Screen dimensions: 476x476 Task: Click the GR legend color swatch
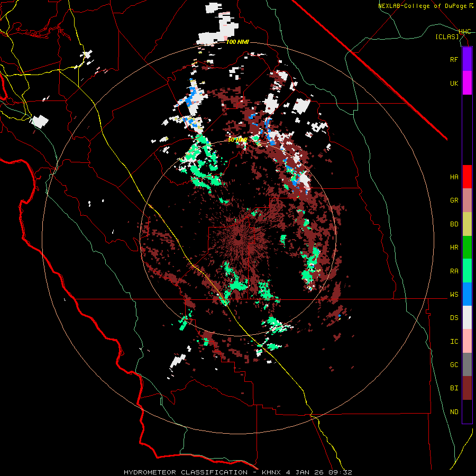pos(467,200)
